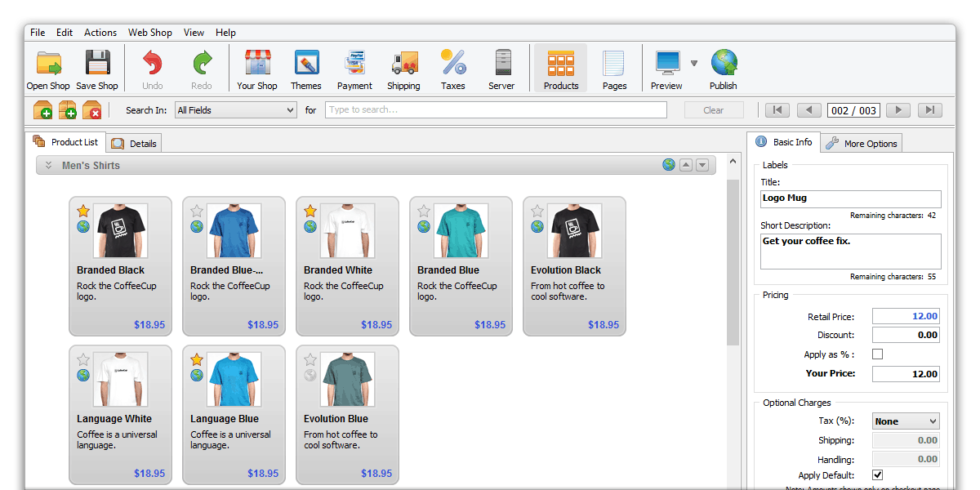Go to the previous record
This screenshot has width=980, height=490.
pos(809,110)
